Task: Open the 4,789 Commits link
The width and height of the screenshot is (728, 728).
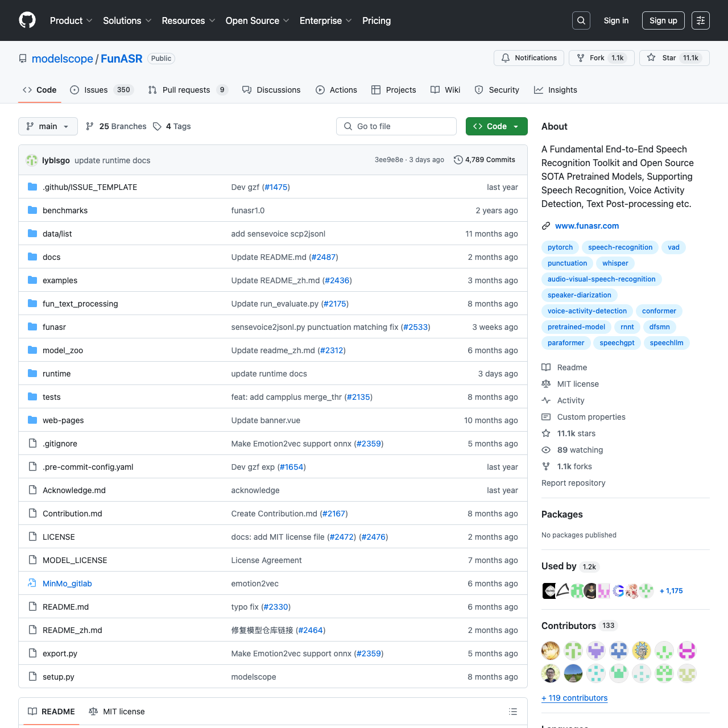Action: pos(485,160)
